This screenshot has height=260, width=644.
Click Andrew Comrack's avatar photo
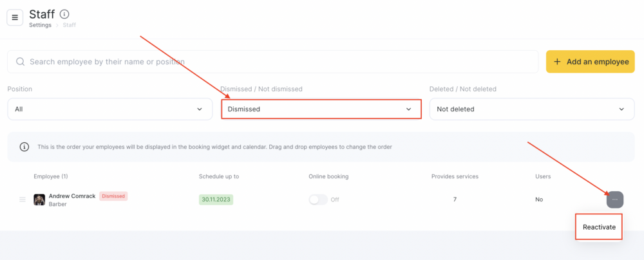click(39, 200)
